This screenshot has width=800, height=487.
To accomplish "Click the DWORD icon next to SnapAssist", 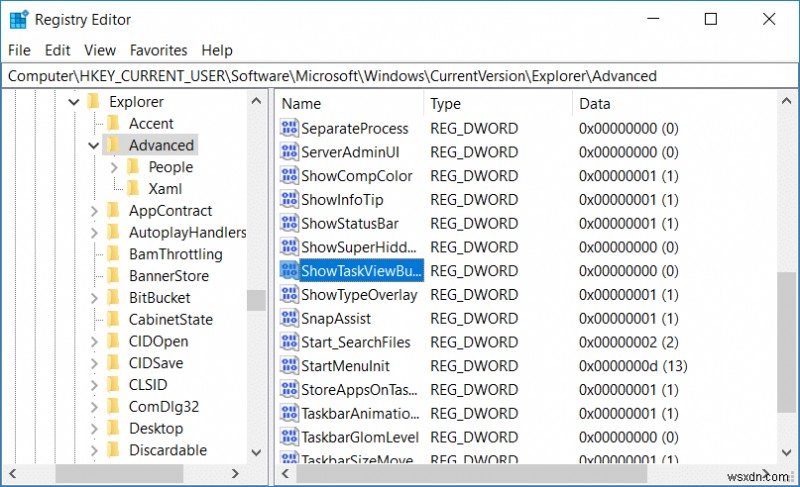I will pyautogui.click(x=290, y=318).
